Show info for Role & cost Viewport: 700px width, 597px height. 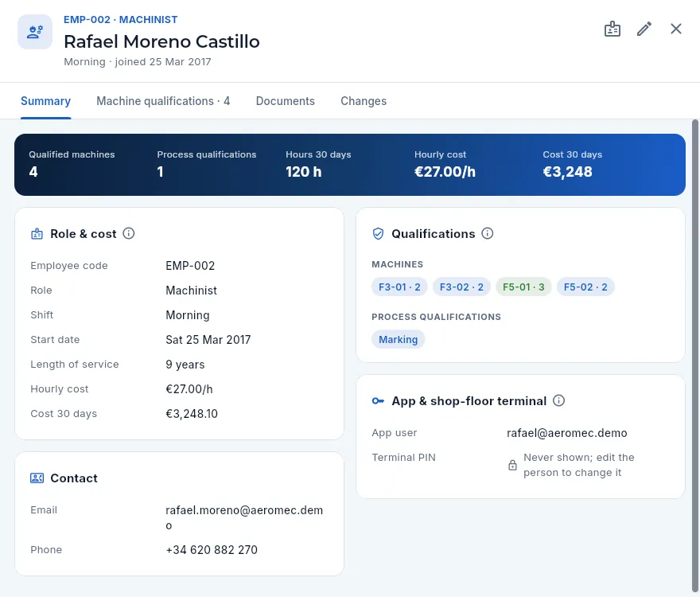point(129,233)
